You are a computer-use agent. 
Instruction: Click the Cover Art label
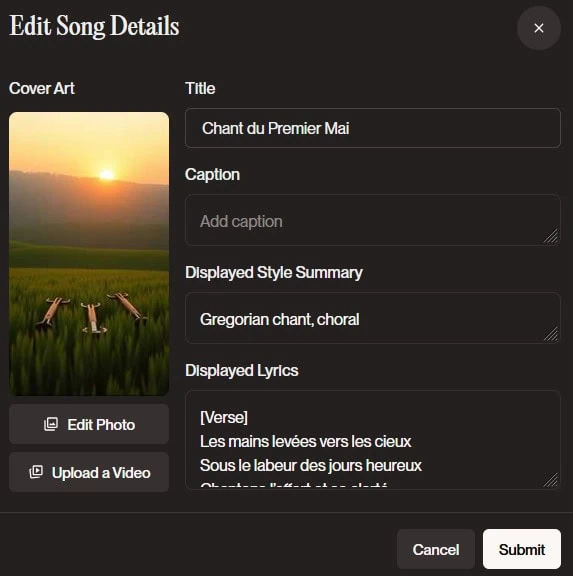click(x=42, y=89)
